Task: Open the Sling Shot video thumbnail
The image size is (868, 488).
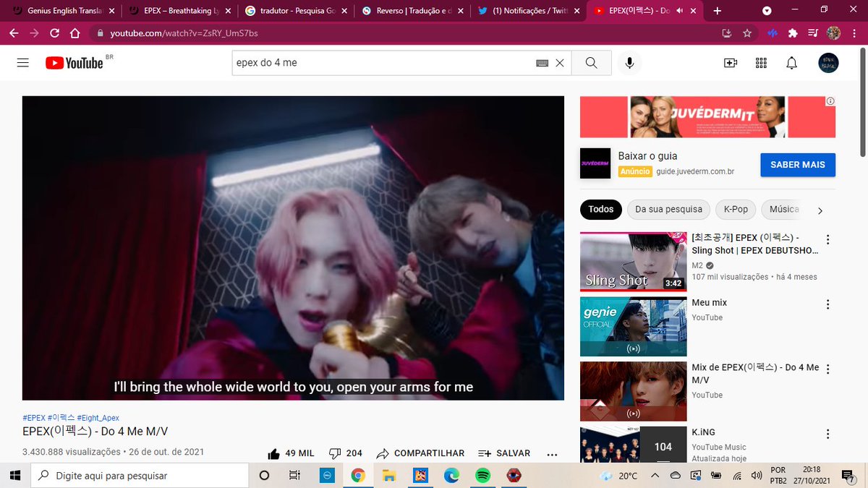Action: click(633, 262)
